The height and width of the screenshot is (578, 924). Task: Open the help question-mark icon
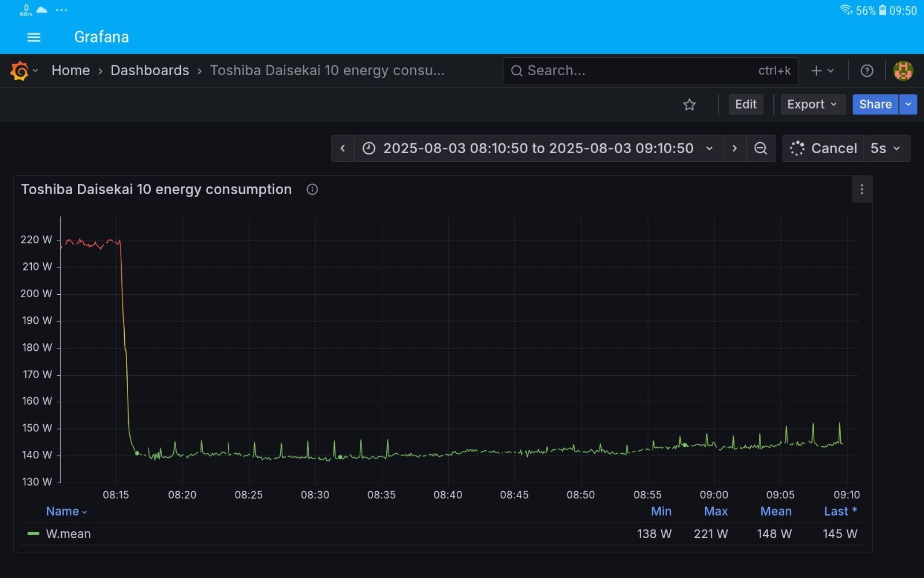pos(867,71)
